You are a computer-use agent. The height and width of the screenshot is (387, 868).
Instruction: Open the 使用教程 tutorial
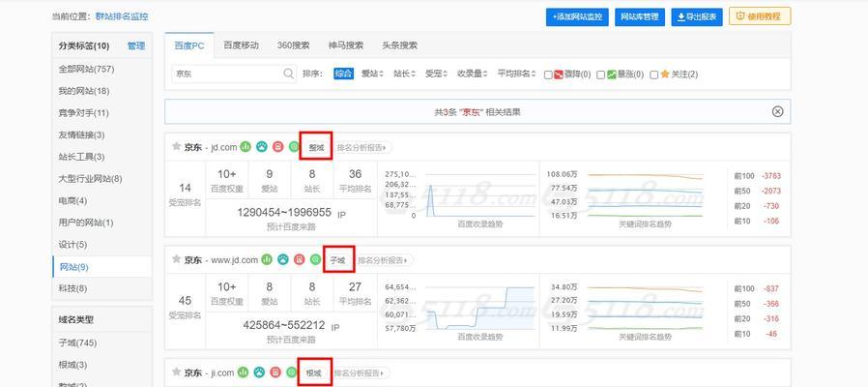pos(760,16)
